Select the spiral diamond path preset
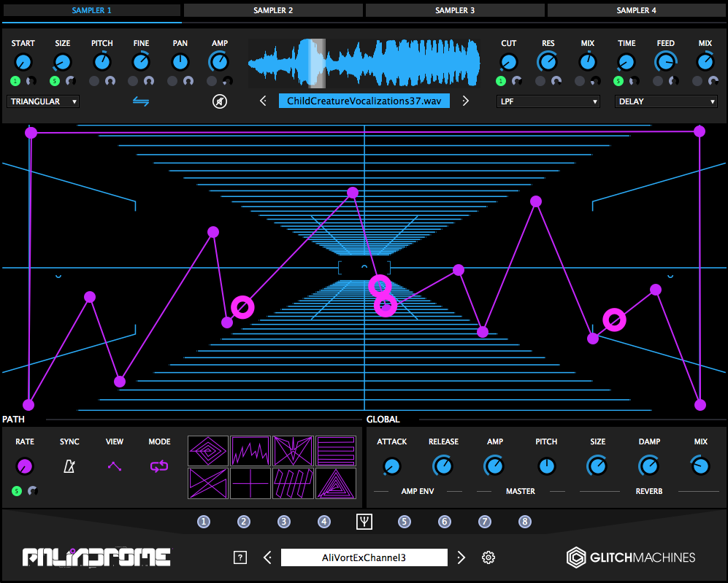This screenshot has height=583, width=728. [208, 451]
